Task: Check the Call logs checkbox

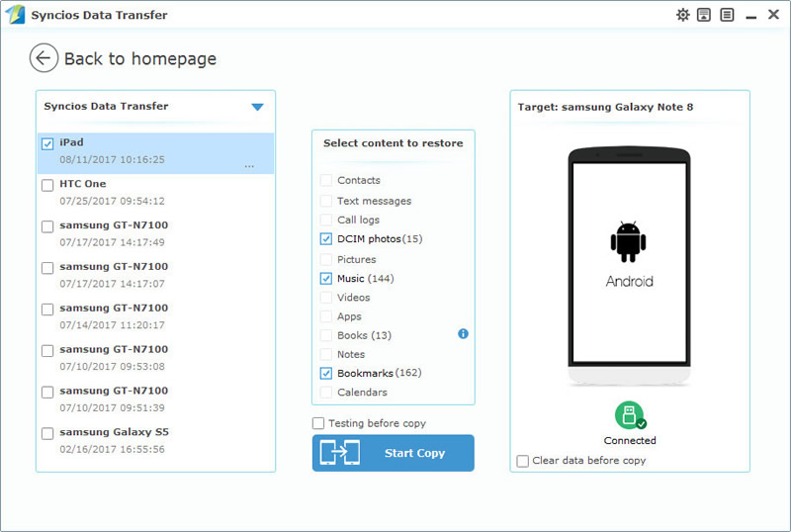Action: tap(326, 220)
